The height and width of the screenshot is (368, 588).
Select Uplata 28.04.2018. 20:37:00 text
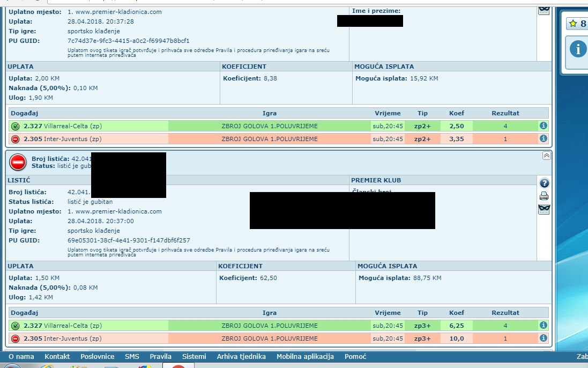click(x=100, y=221)
